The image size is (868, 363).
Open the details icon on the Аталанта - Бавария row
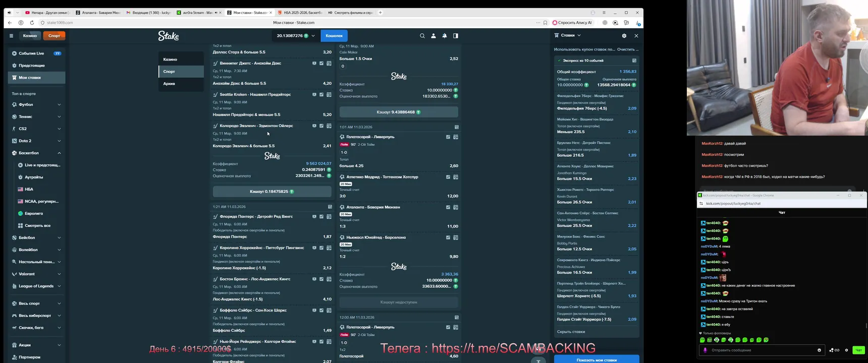click(x=456, y=207)
